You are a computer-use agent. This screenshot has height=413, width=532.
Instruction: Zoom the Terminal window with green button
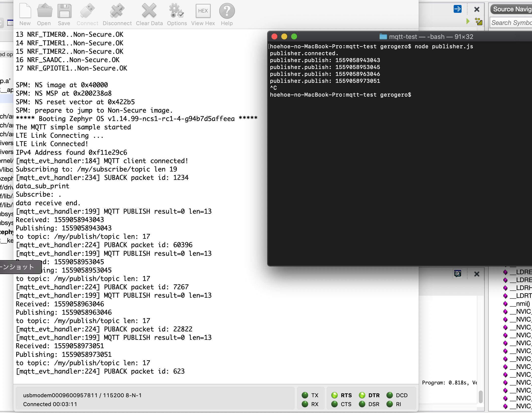coord(294,37)
